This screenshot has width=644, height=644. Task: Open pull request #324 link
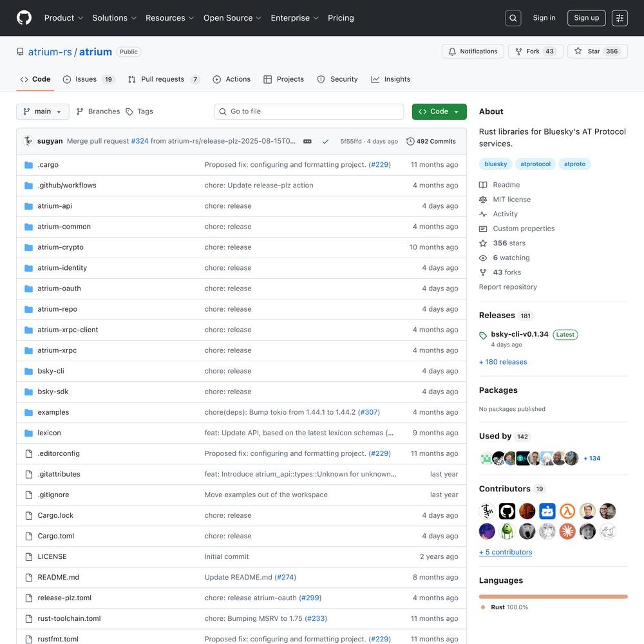pyautogui.click(x=140, y=141)
